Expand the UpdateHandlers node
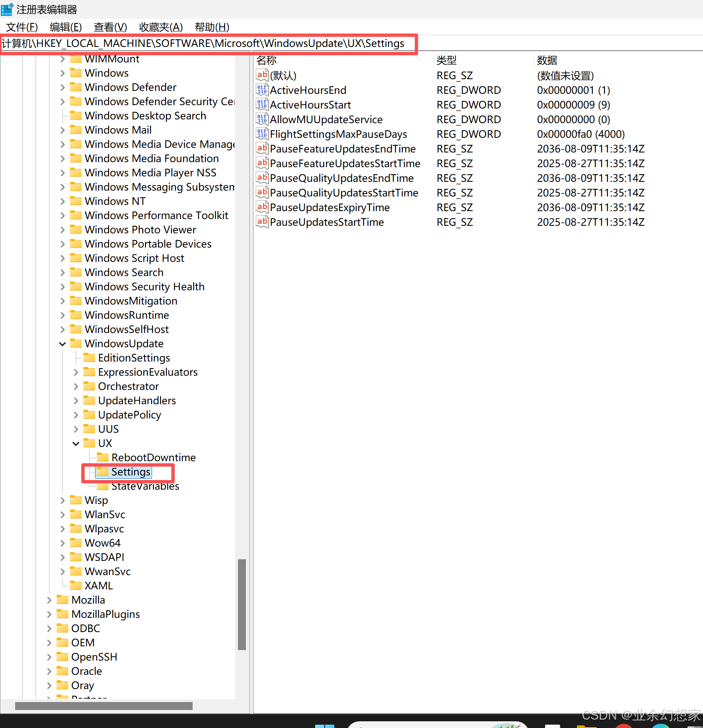703x728 pixels. click(76, 401)
